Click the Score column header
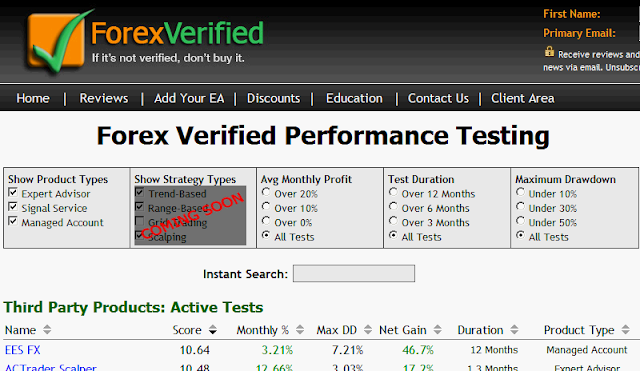640x371 pixels. 187,330
